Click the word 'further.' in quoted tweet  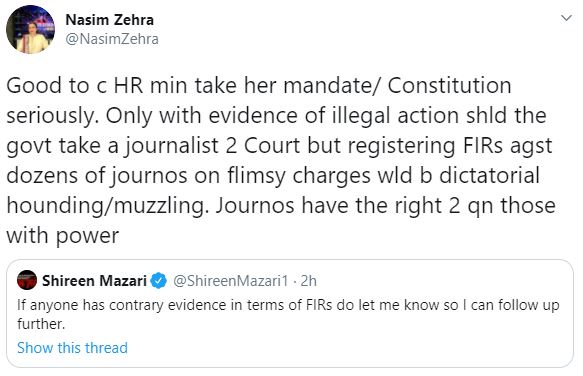click(41, 324)
